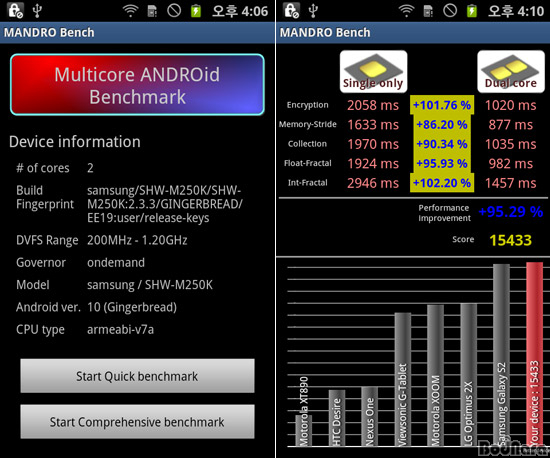
Task: Tap Android ver. value 10 (Gingerbread)
Action: 132,307
